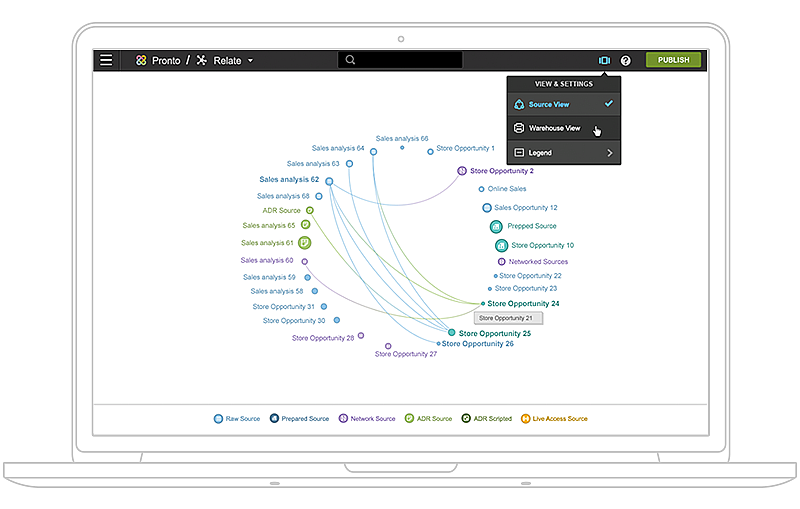Open the Legend submenu entry
This screenshot has height=509, width=800.
564,152
